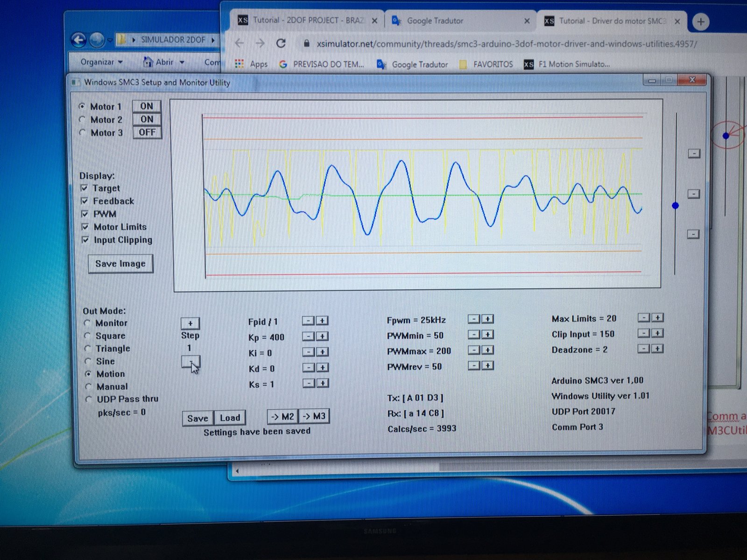
Task: Increase PWMmax with its plus button
Action: [x=487, y=350]
